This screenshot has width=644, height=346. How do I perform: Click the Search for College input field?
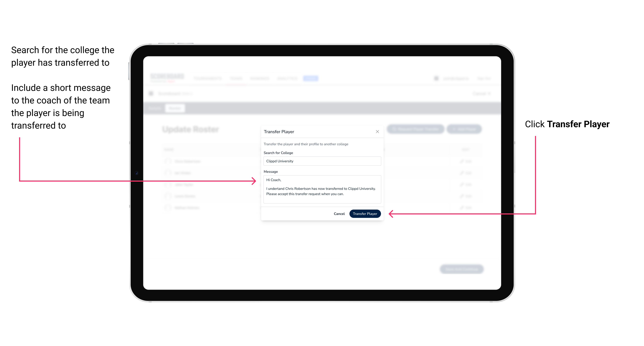[x=321, y=161]
